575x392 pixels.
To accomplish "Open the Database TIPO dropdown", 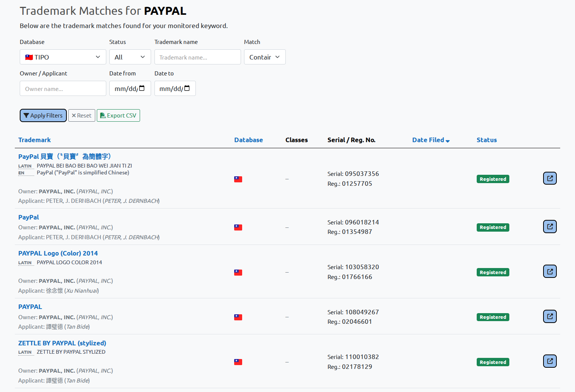I will [63, 57].
